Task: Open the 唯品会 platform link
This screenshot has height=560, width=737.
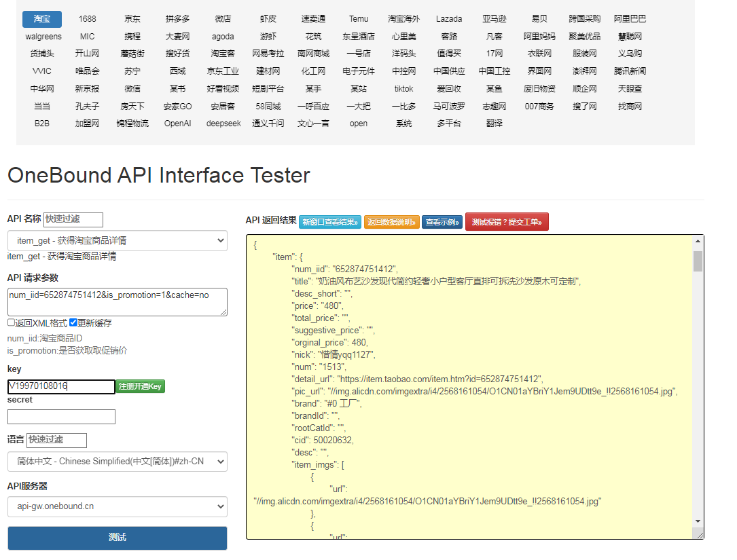Action: (87, 71)
